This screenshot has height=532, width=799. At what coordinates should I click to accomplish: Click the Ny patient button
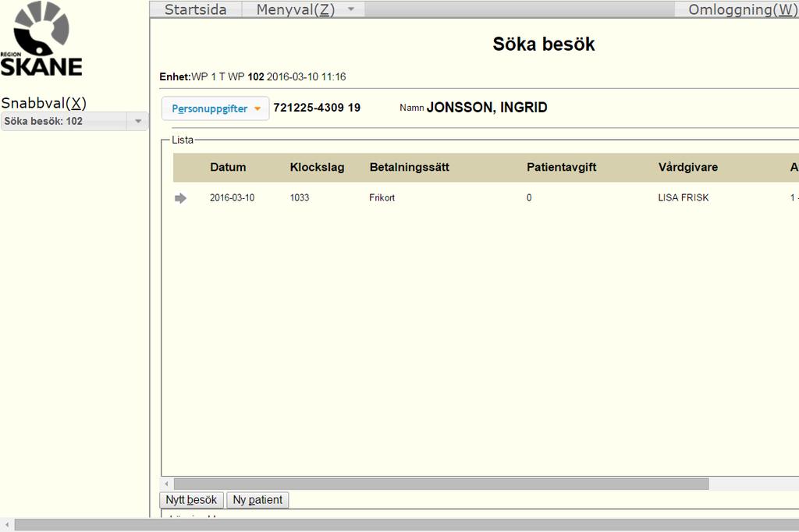pos(257,500)
